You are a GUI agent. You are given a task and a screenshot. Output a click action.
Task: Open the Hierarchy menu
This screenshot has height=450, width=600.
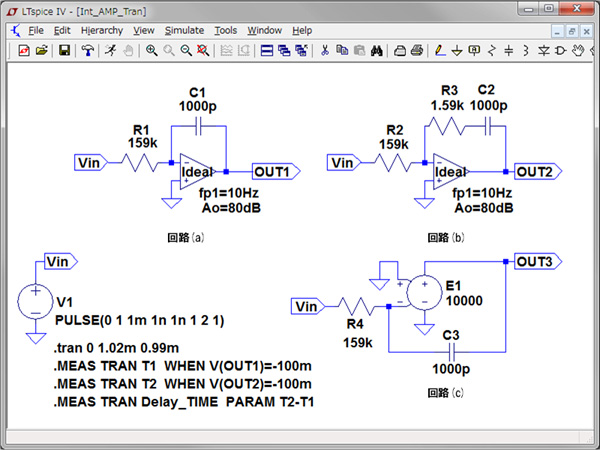point(102,30)
